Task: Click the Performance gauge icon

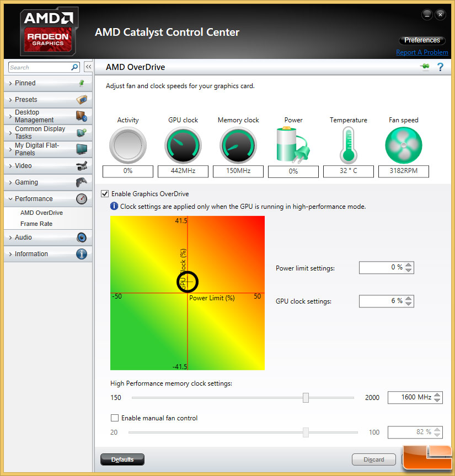Action: [82, 199]
